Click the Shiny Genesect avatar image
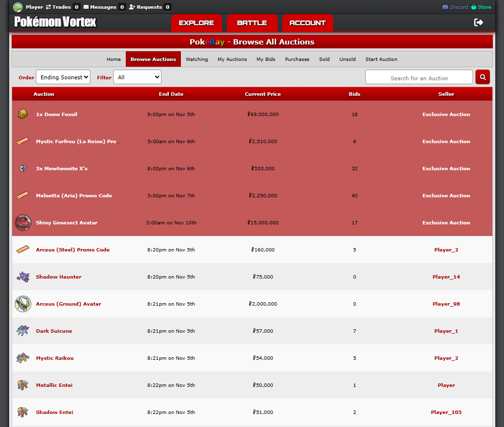This screenshot has width=504, height=427. point(23,223)
